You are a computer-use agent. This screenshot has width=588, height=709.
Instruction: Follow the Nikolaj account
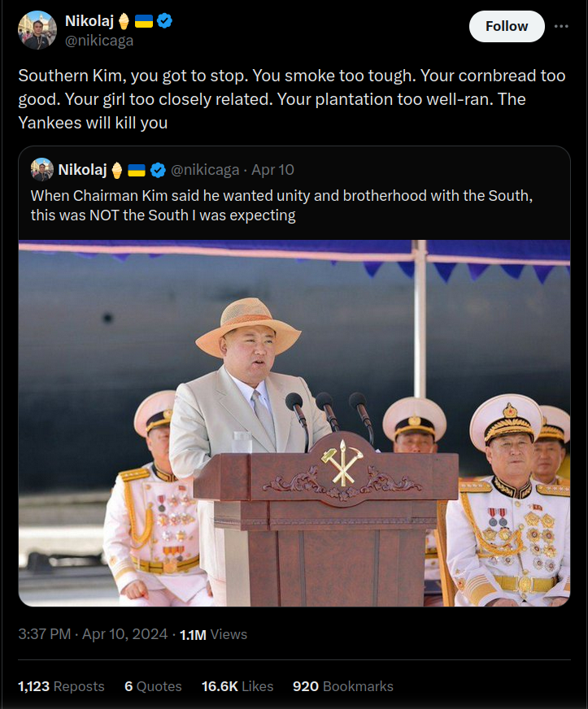[x=507, y=26]
